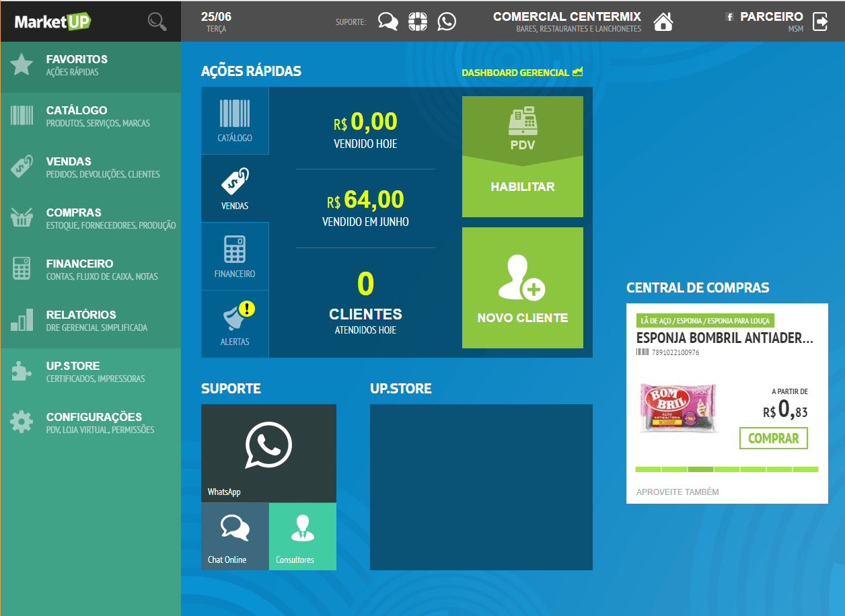Click the product category tag 'LÃ DE AÇO / ESPONJA'
This screenshot has height=616, width=845.
tap(705, 321)
